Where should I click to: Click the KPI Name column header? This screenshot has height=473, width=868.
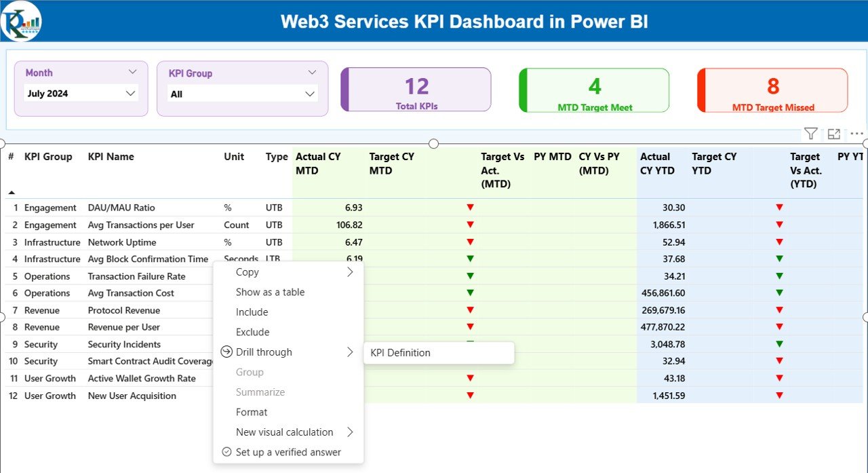click(x=111, y=157)
